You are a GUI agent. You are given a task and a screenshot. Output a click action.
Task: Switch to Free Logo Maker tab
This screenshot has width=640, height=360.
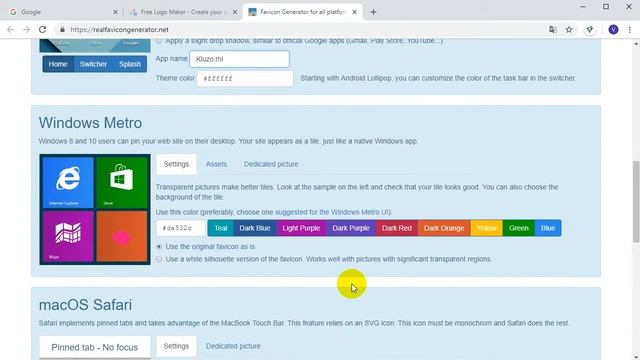[x=183, y=12]
